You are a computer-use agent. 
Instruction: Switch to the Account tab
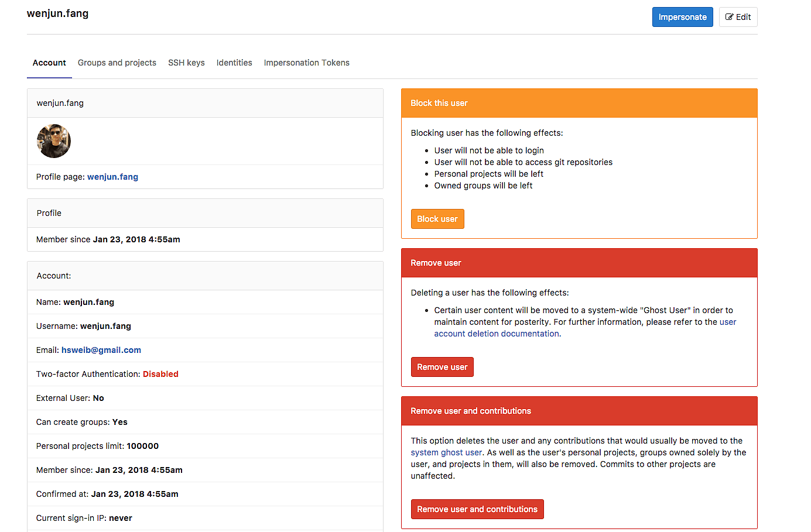click(49, 63)
